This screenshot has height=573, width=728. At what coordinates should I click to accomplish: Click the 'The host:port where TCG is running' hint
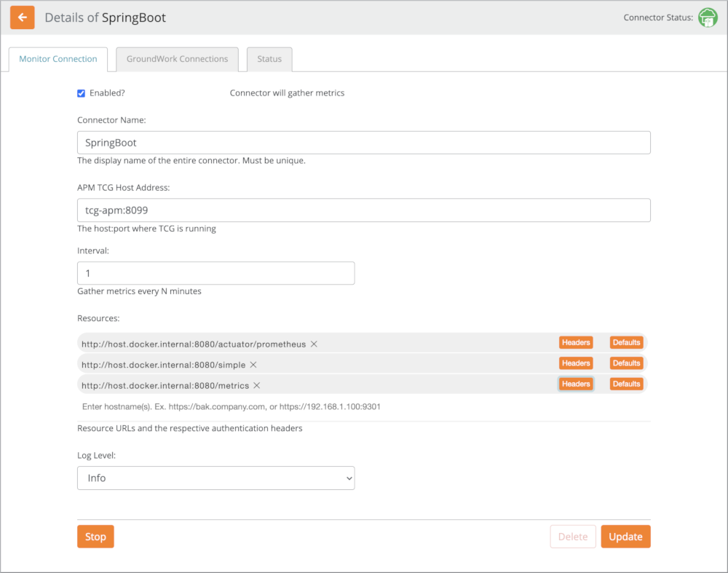(147, 229)
